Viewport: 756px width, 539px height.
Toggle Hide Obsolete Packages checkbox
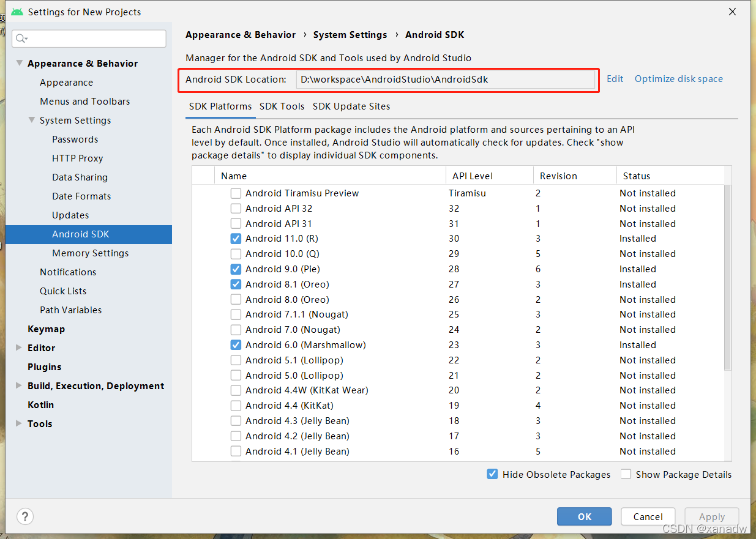point(492,474)
